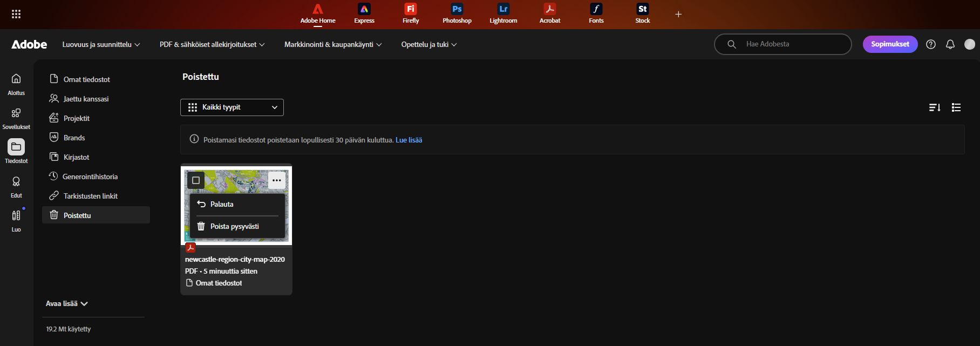This screenshot has height=346, width=980.
Task: Open the sort order icon
Action: (935, 107)
